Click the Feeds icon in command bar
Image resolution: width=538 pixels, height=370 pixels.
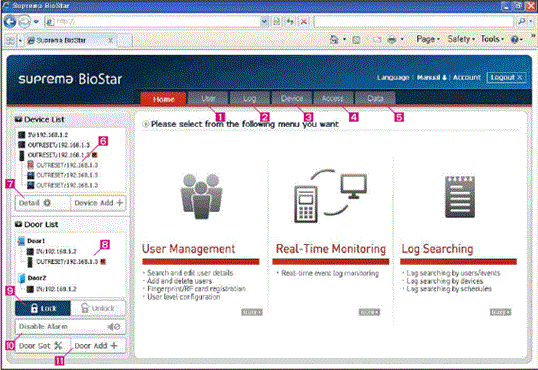point(356,40)
